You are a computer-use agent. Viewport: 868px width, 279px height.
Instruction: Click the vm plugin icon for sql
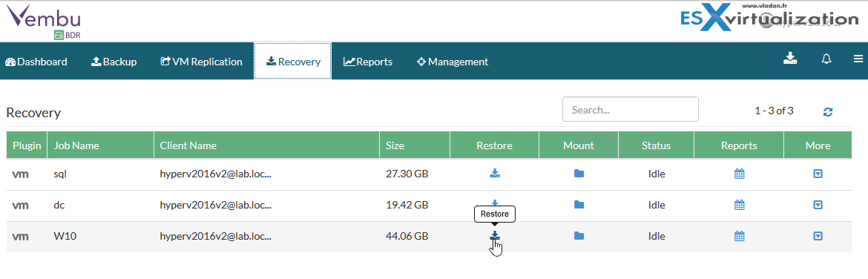click(21, 174)
